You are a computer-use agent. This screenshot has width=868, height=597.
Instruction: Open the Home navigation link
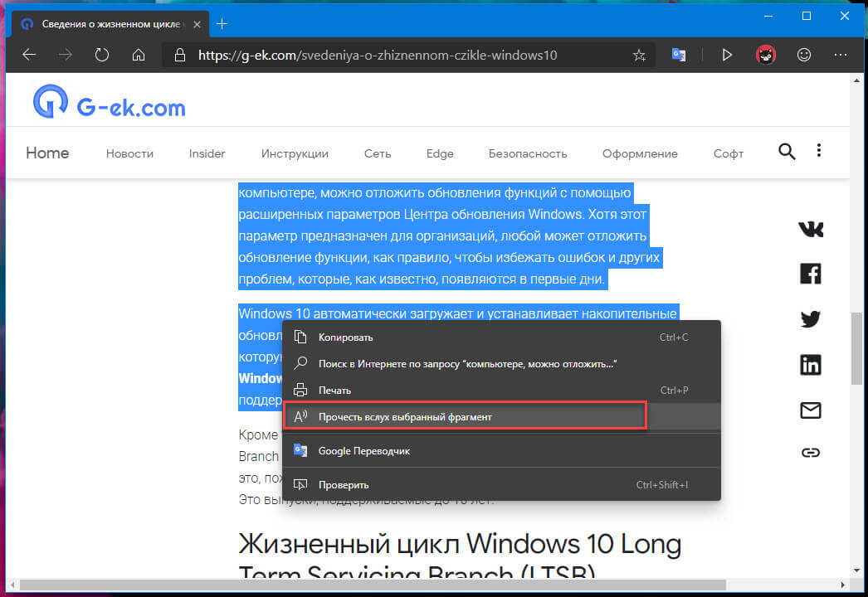point(47,153)
